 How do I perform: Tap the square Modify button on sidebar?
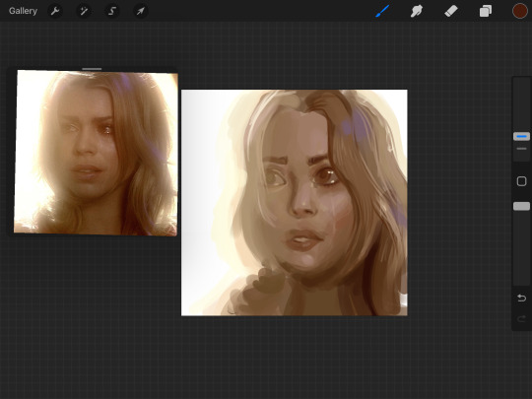[x=521, y=181]
